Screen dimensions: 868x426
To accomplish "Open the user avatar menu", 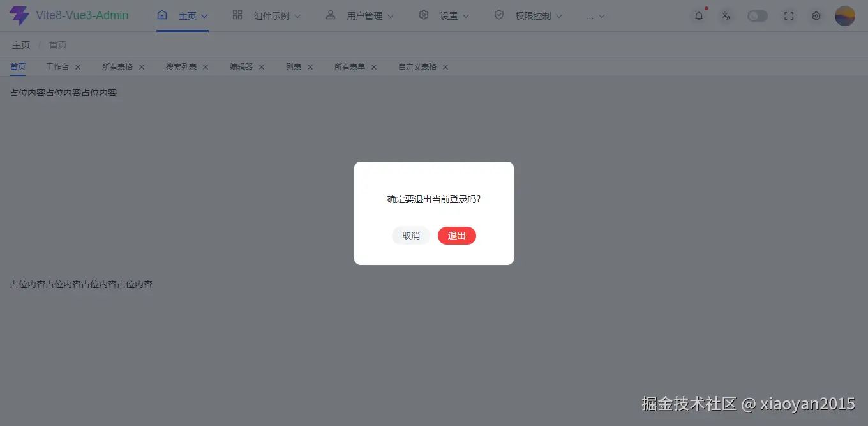I will coord(845,16).
